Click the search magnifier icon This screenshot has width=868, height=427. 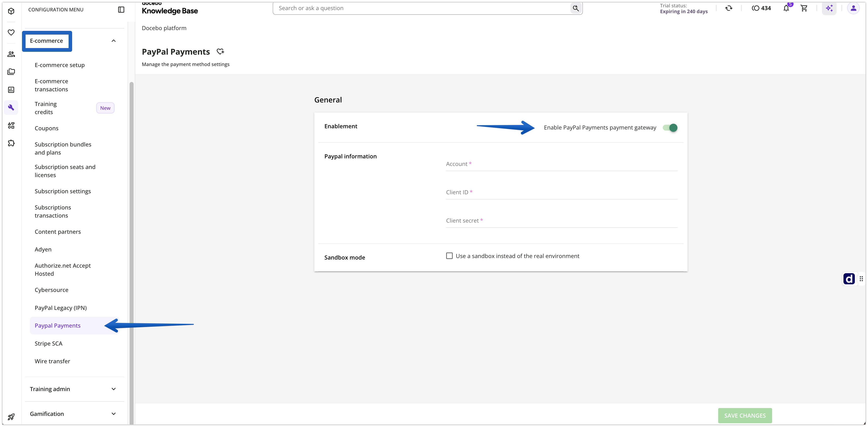[x=575, y=8]
